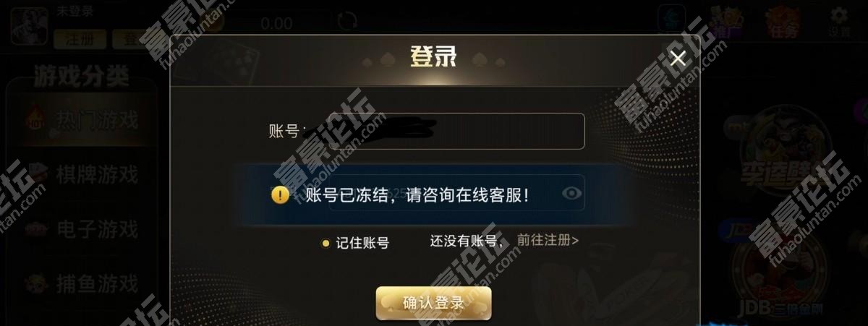
Task: Select 电子游戏 category tab
Action: [x=81, y=230]
